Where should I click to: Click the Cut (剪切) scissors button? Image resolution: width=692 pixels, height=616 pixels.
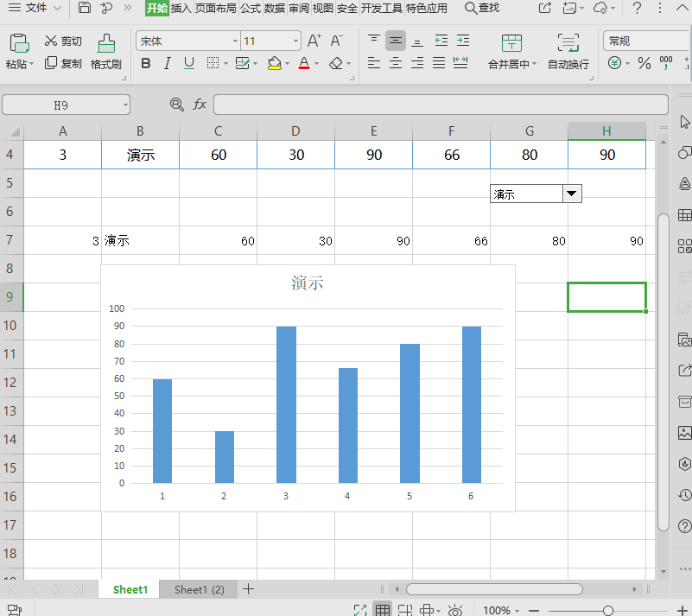[63, 41]
